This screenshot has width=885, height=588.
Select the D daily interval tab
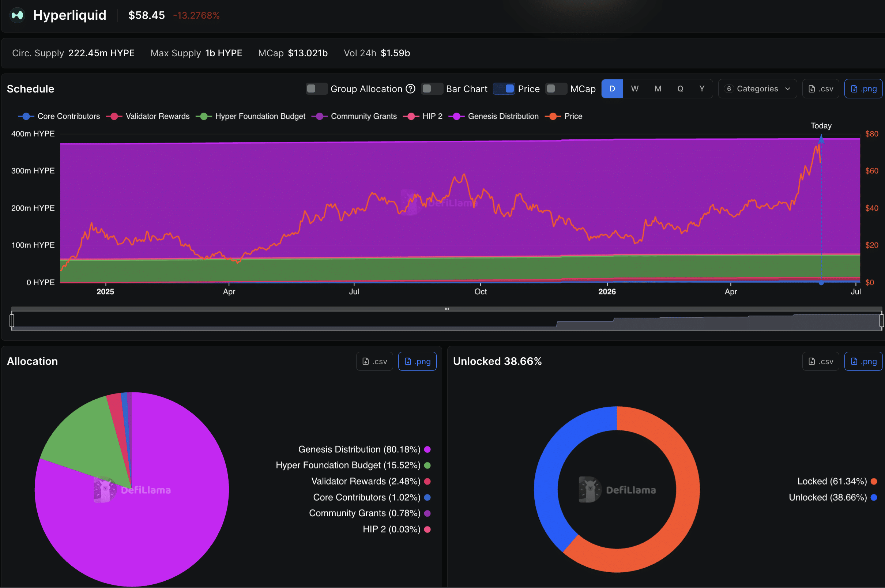(x=613, y=89)
